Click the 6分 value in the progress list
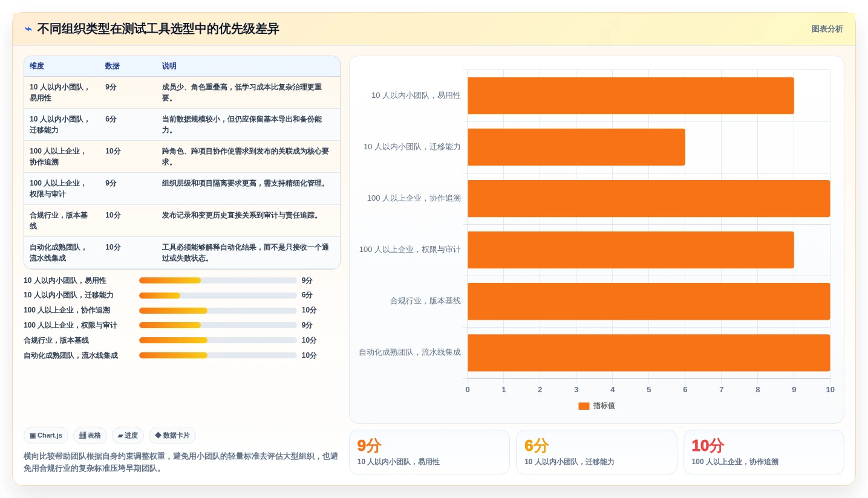This screenshot has width=868, height=498. (x=307, y=296)
